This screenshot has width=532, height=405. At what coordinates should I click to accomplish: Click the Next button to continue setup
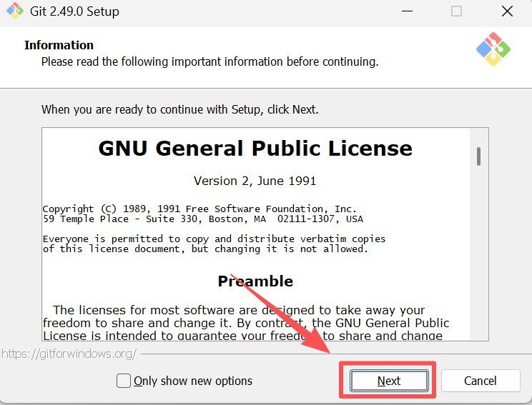coord(389,381)
